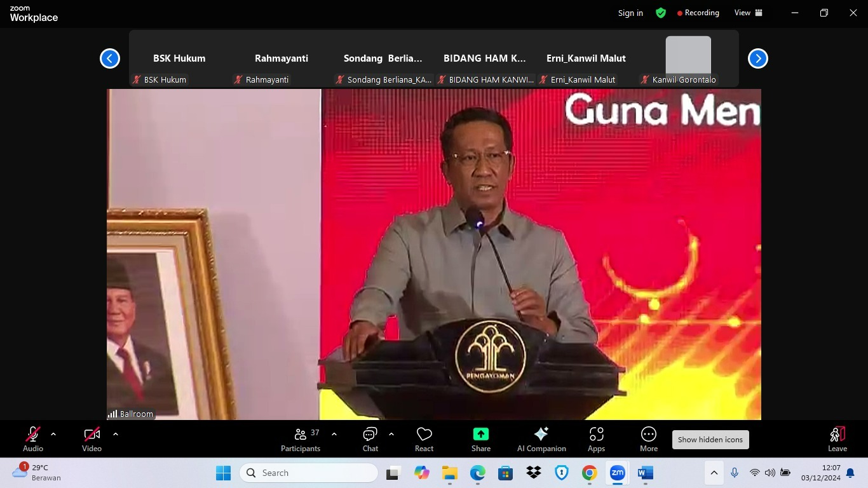
Task: Open the React emoji menu
Action: (424, 439)
